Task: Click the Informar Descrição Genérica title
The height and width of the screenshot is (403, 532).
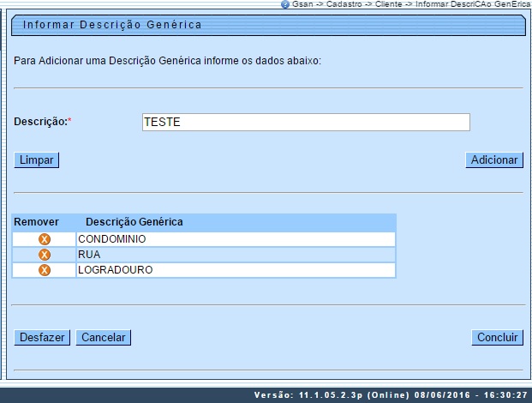Action: [x=112, y=25]
